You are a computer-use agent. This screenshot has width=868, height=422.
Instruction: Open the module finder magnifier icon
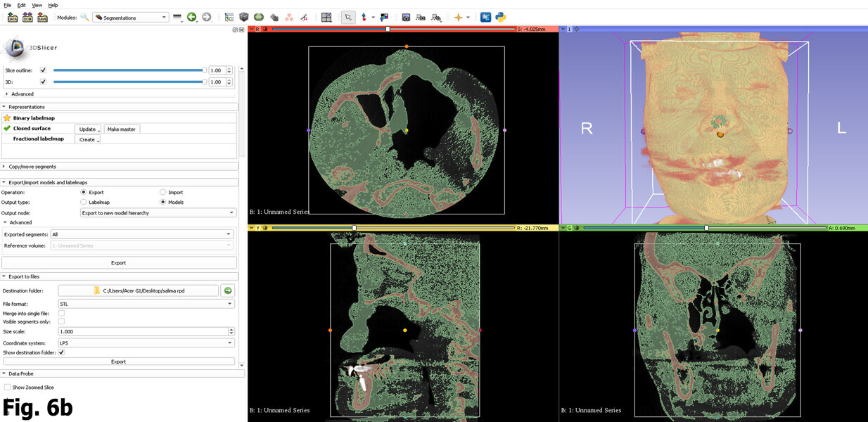(x=85, y=18)
